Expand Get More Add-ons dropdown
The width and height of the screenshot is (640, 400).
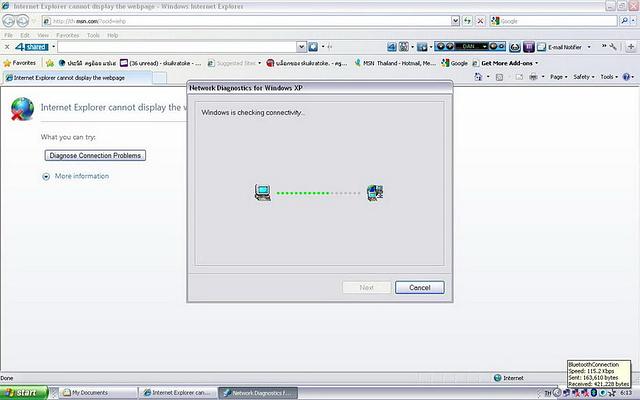pyautogui.click(x=536, y=63)
